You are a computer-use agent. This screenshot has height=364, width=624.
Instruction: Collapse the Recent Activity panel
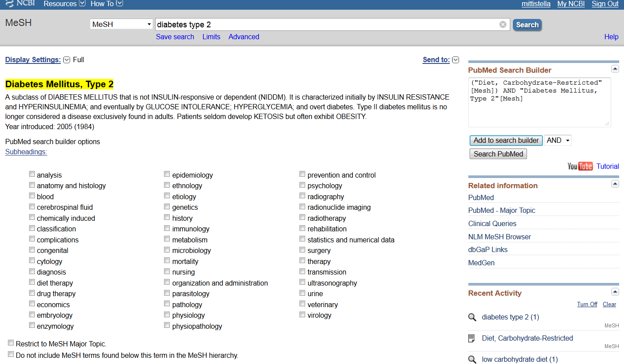click(615, 292)
